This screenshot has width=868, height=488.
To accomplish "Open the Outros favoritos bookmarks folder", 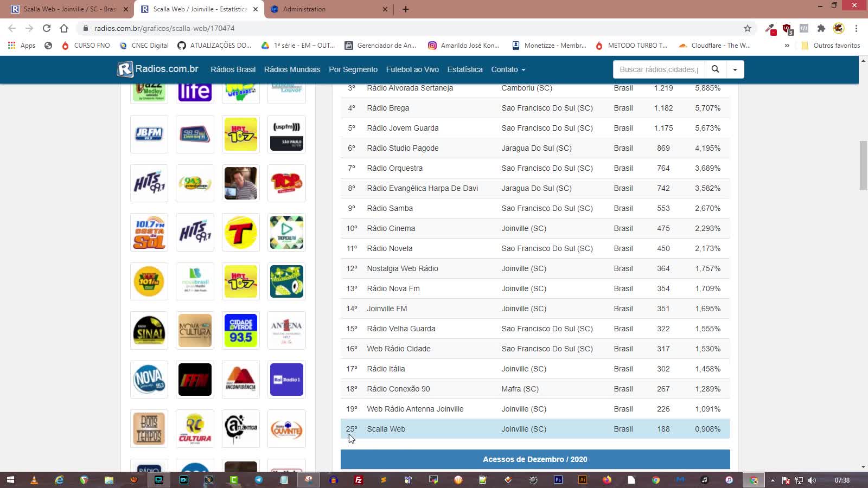I will pos(831,46).
